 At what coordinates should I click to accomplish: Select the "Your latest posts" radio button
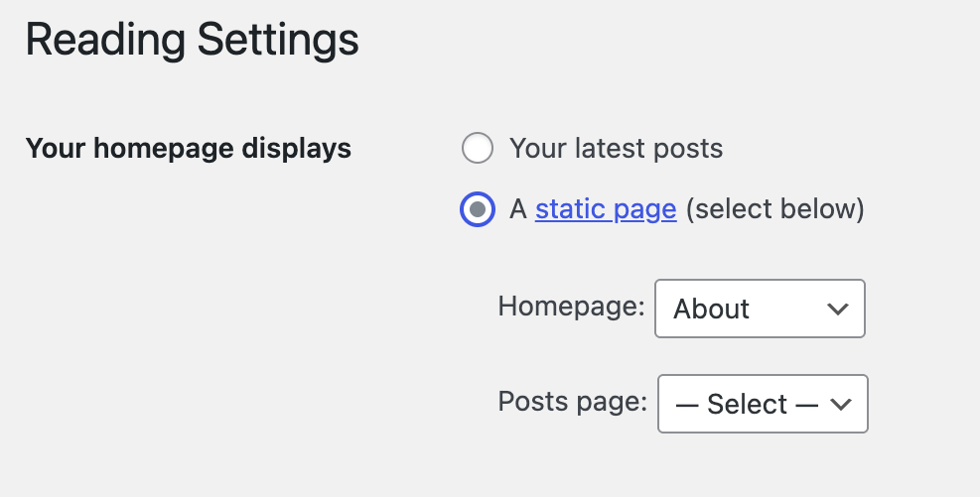pos(478,150)
